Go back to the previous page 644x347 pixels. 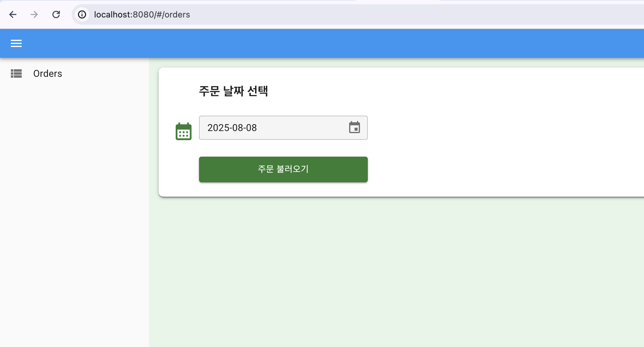(13, 14)
